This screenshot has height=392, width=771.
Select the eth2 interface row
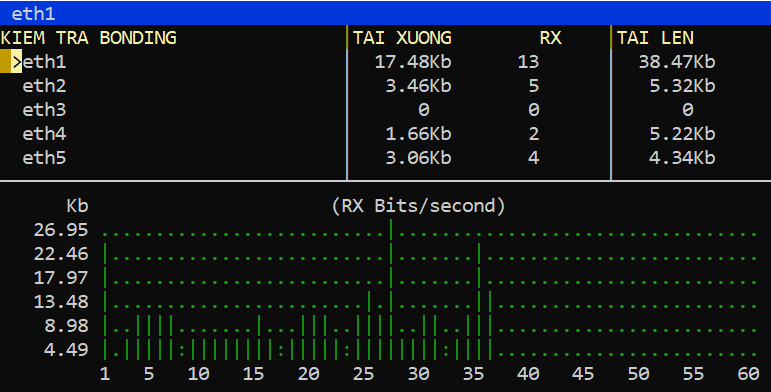point(386,86)
